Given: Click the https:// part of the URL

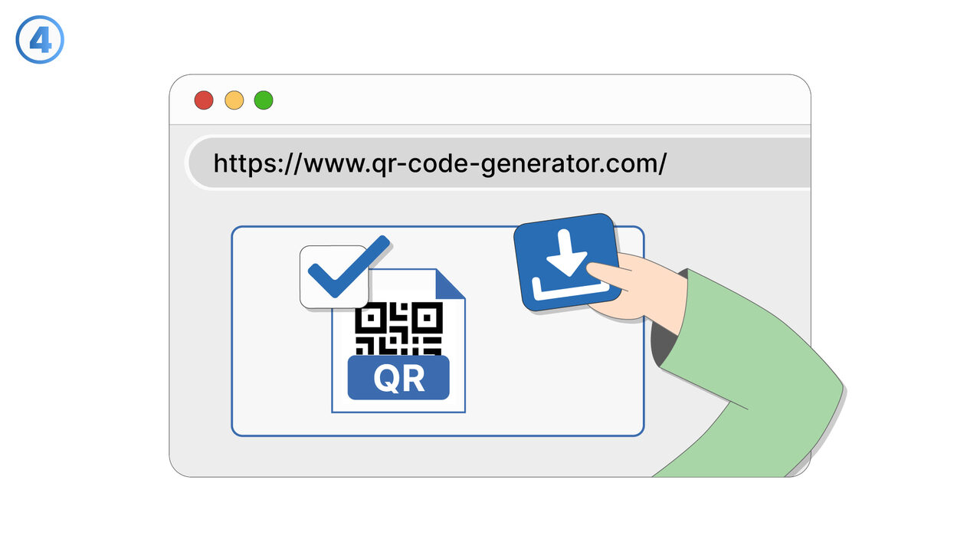Looking at the screenshot, I should 258,164.
